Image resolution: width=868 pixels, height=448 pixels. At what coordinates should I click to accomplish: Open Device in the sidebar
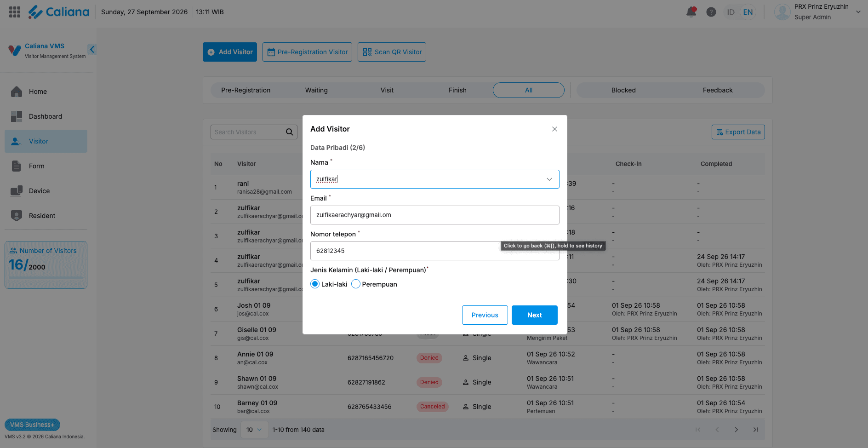46,191
